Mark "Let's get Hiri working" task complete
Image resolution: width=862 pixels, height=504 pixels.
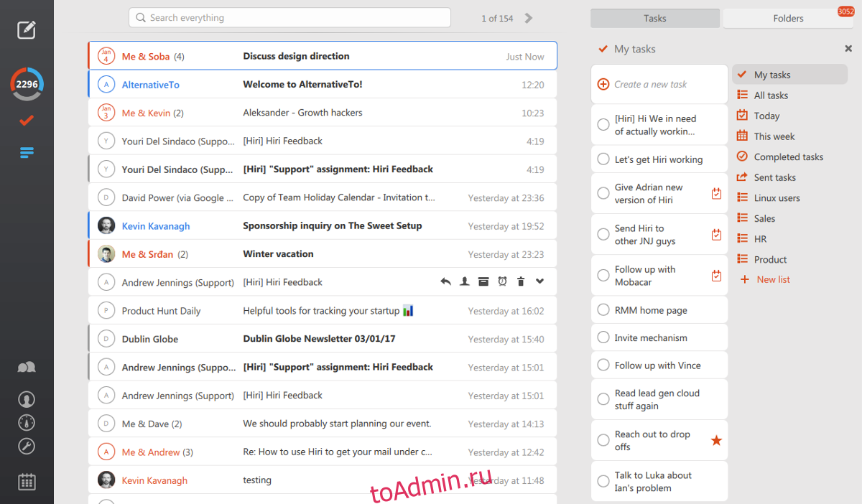(x=603, y=159)
